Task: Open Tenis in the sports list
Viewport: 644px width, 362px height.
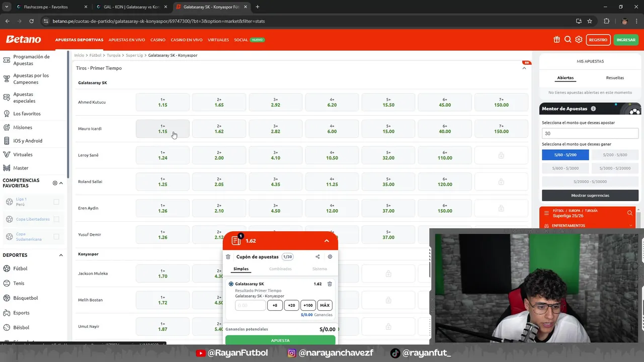Action: pyautogui.click(x=19, y=283)
